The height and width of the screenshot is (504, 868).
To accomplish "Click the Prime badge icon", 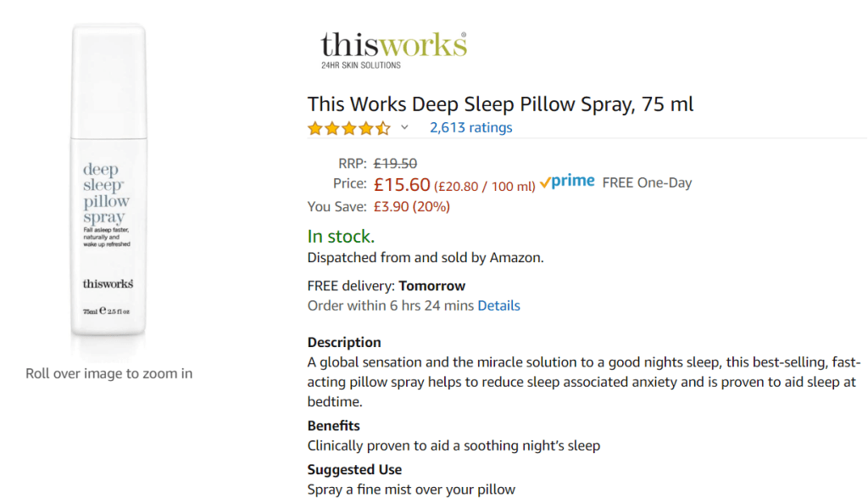I will [570, 180].
